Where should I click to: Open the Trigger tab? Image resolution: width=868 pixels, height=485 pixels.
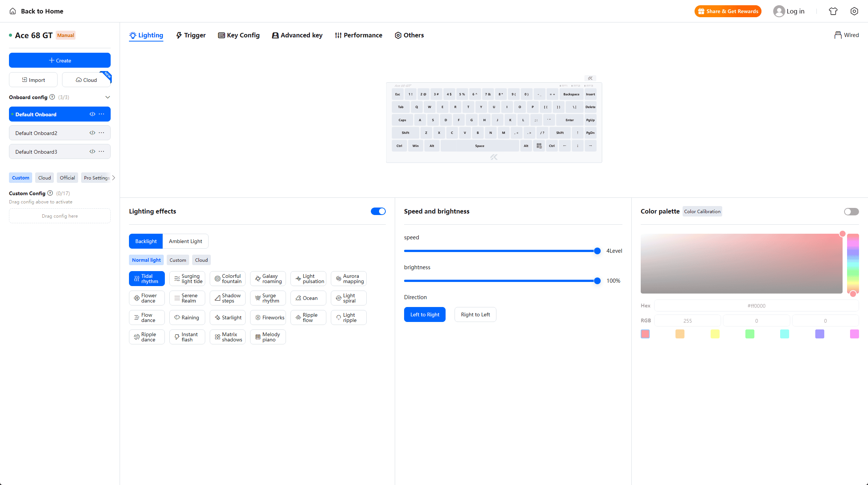coord(191,35)
